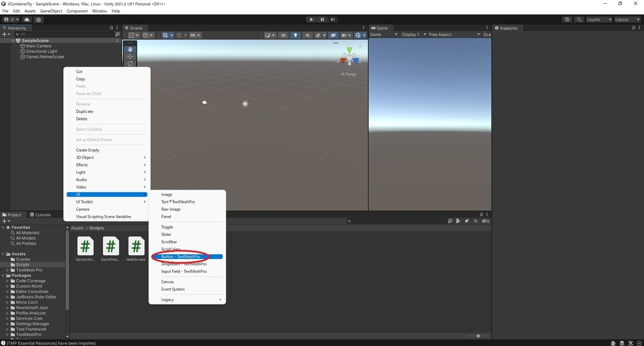Click the grid snapping icon
Image resolution: width=644 pixels, height=346 pixels.
[x=180, y=35]
